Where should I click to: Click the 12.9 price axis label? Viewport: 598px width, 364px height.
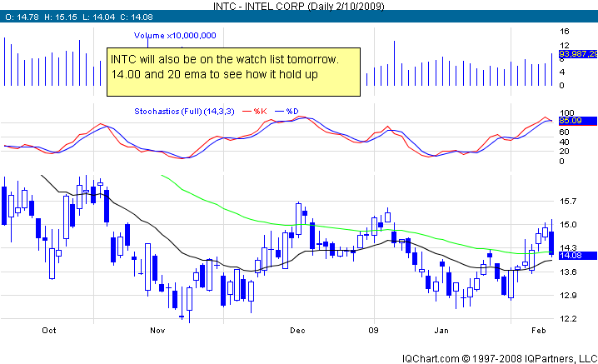(x=568, y=295)
